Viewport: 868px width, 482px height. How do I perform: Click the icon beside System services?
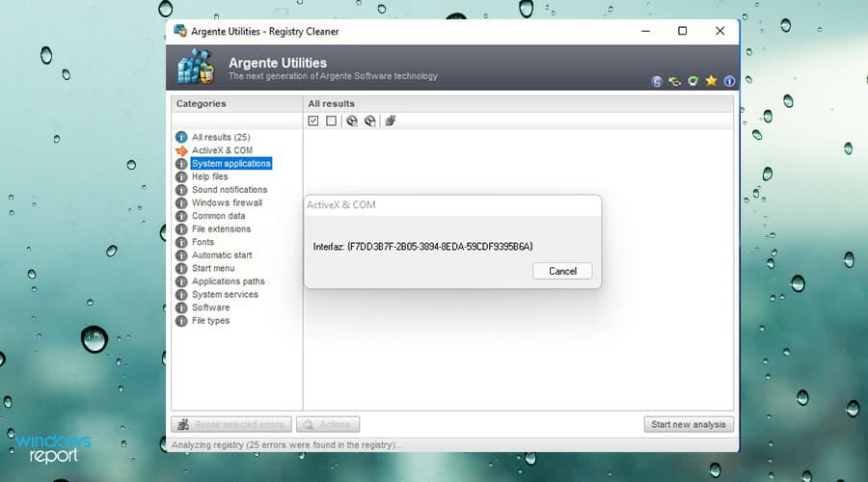point(181,294)
